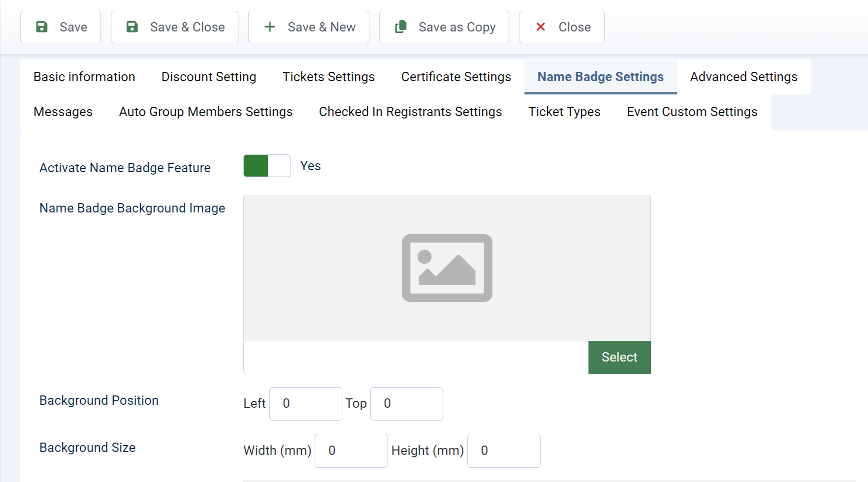This screenshot has height=482, width=868.
Task: Click the badge background image preview area
Action: click(447, 268)
